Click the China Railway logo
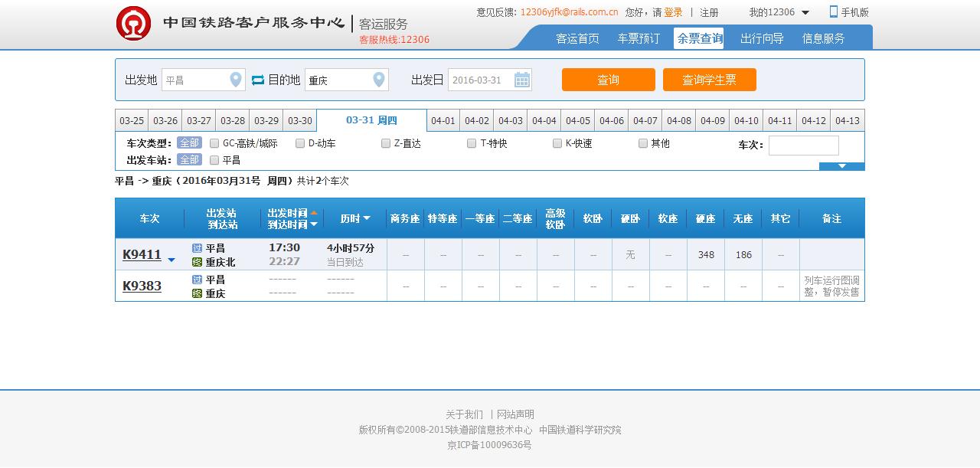 133,23
